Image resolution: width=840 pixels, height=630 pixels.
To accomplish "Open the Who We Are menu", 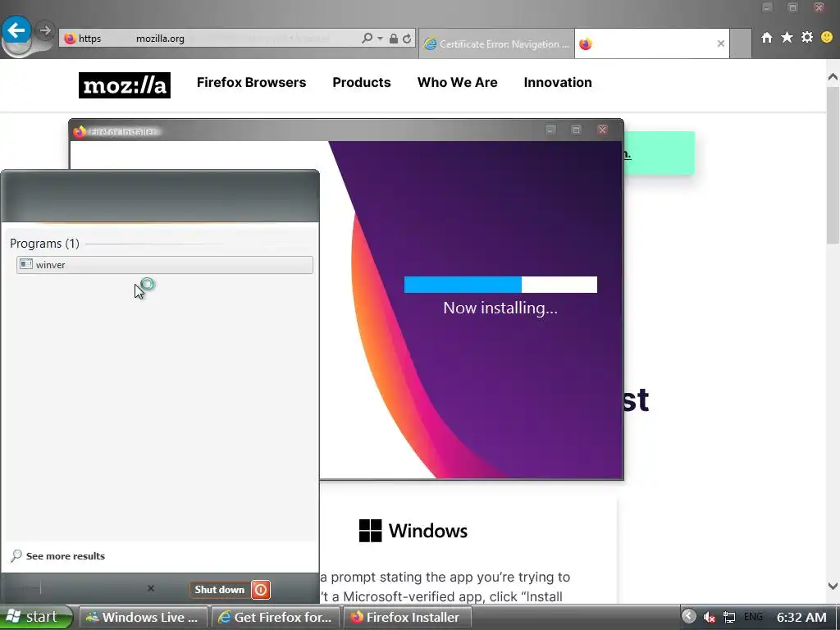I will pyautogui.click(x=458, y=83).
